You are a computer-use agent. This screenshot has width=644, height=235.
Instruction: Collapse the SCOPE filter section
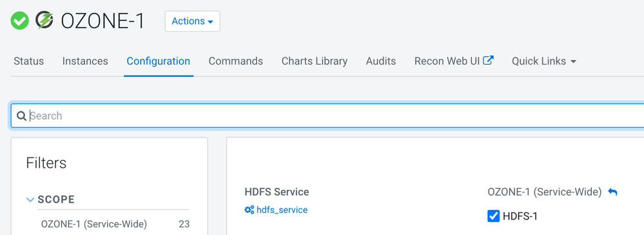click(30, 199)
